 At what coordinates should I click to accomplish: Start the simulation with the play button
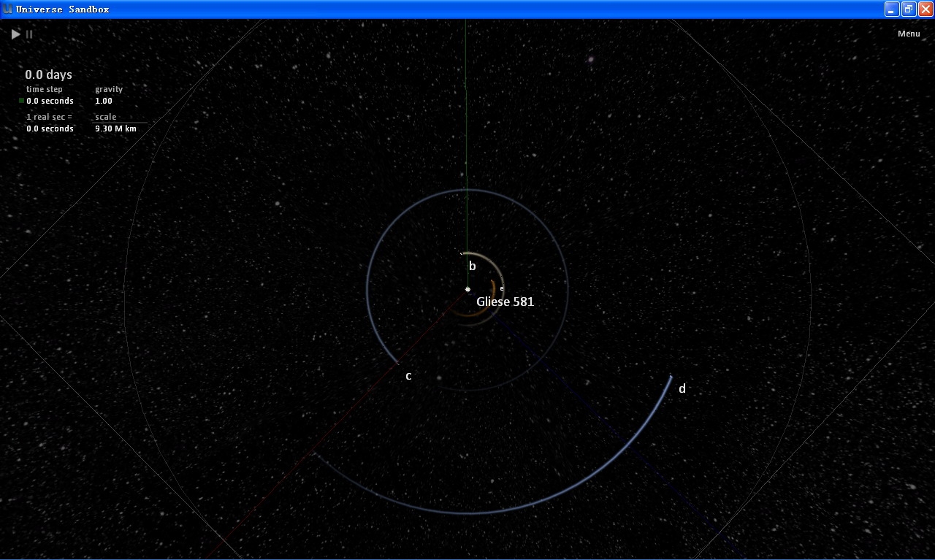16,34
